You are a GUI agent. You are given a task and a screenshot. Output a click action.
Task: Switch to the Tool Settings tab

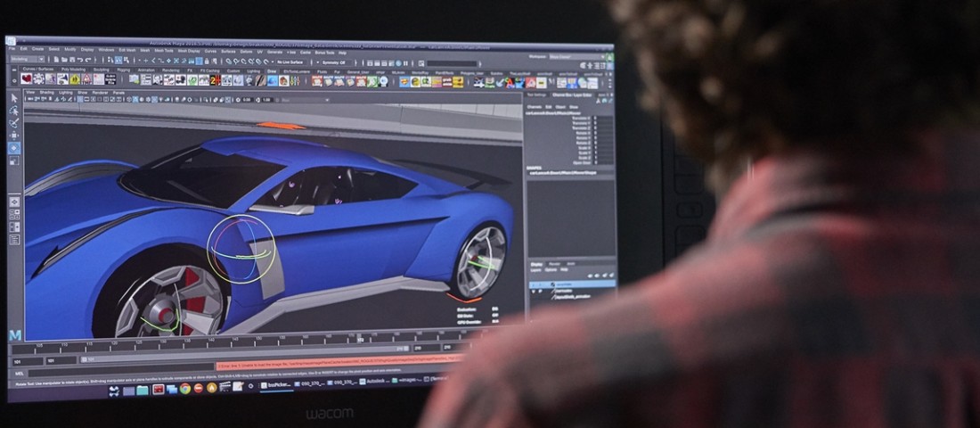coord(536,95)
